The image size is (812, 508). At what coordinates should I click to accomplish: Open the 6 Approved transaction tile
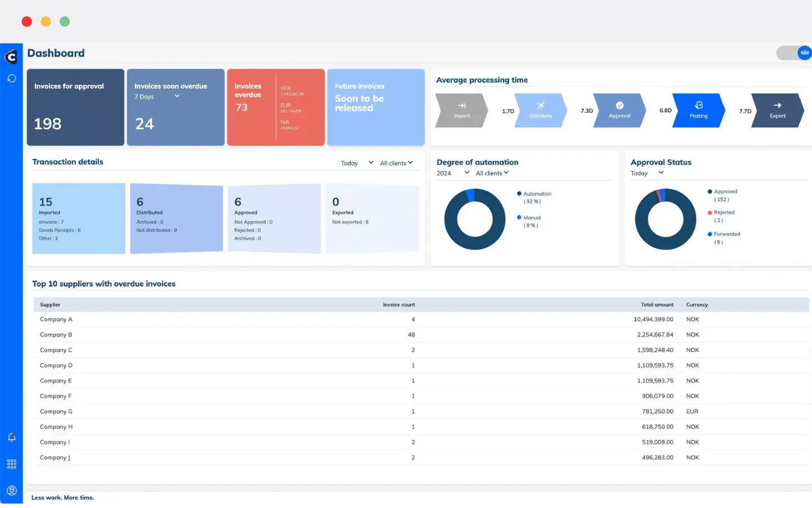(x=275, y=218)
